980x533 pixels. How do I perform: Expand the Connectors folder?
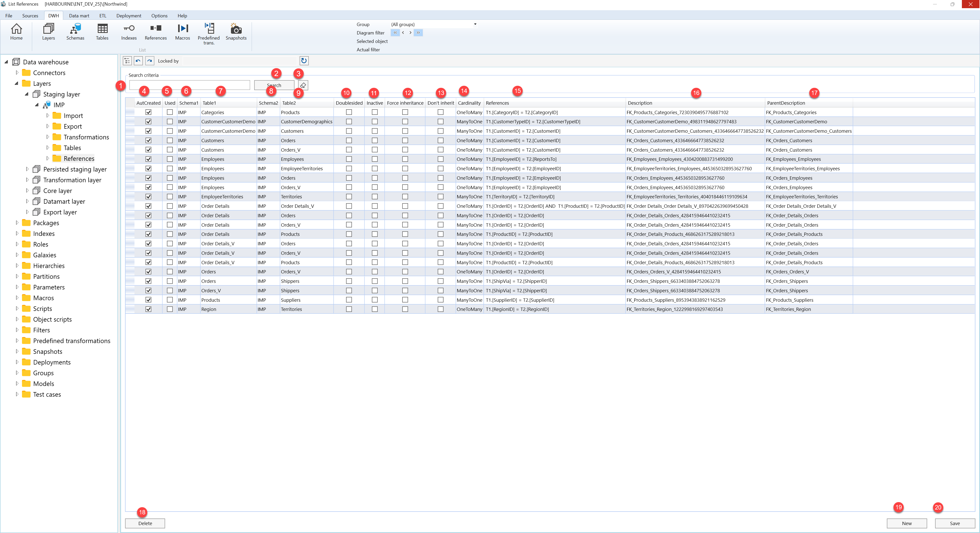click(17, 73)
